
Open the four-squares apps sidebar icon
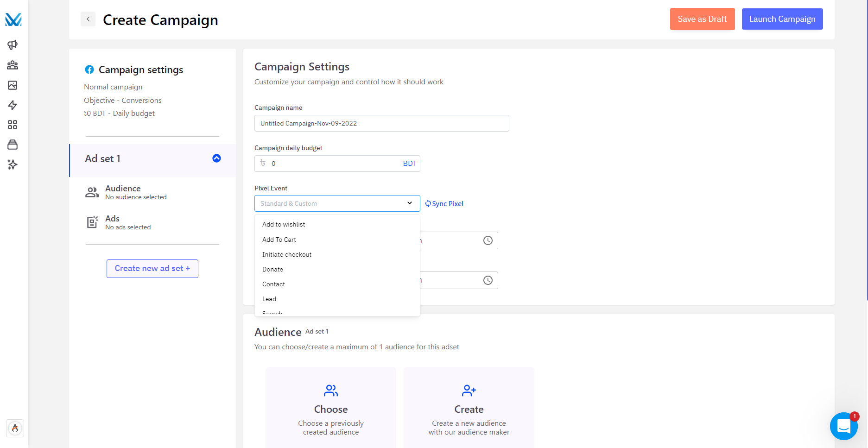pyautogui.click(x=13, y=125)
